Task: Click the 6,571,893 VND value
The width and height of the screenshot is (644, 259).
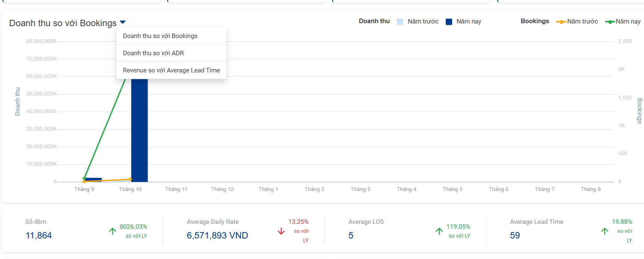Action: [x=217, y=235]
